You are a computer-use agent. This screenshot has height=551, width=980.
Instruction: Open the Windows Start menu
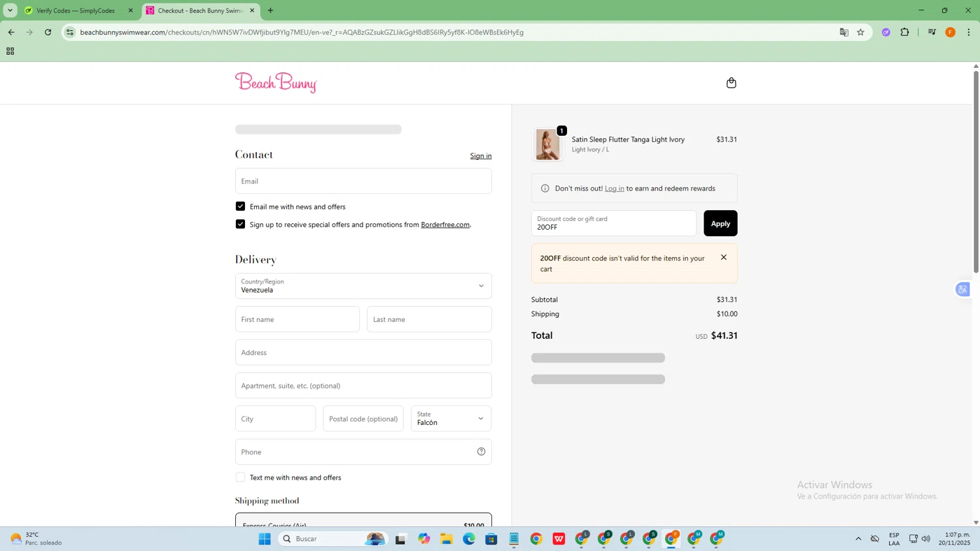point(265,539)
